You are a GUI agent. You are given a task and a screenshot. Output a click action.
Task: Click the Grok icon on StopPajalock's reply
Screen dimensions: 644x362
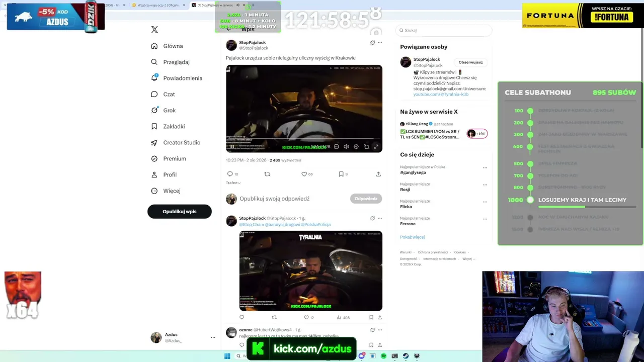[x=372, y=218]
